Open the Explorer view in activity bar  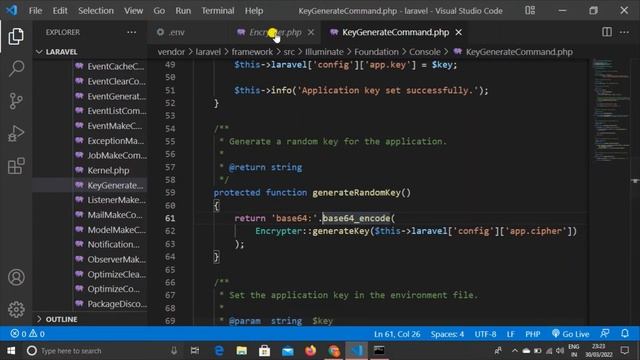click(x=16, y=37)
